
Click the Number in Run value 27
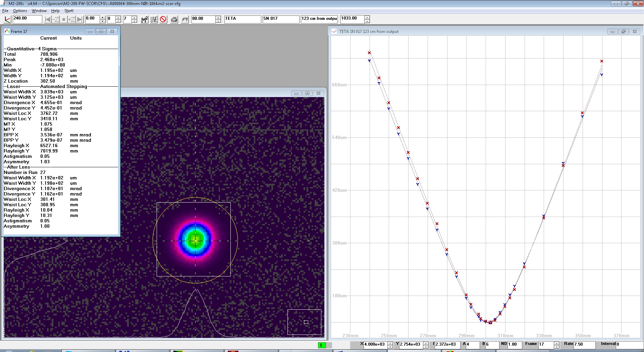(x=43, y=172)
